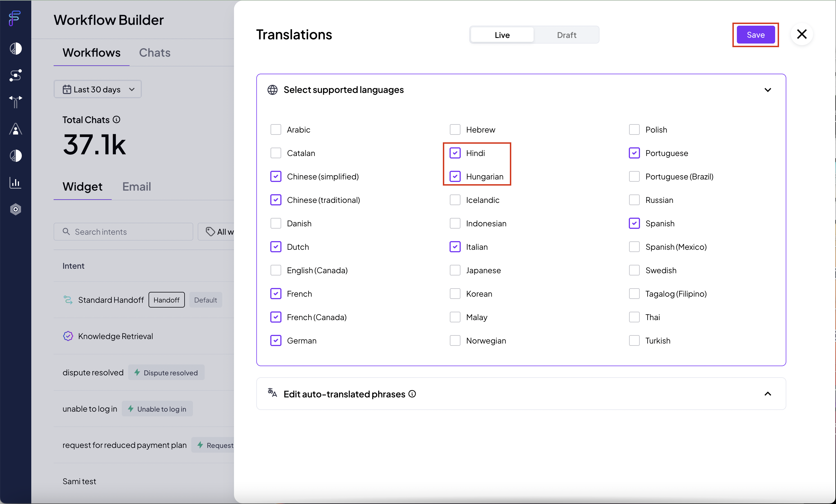836x504 pixels.
Task: Open request for reduced payment plan row
Action: [x=144, y=445]
